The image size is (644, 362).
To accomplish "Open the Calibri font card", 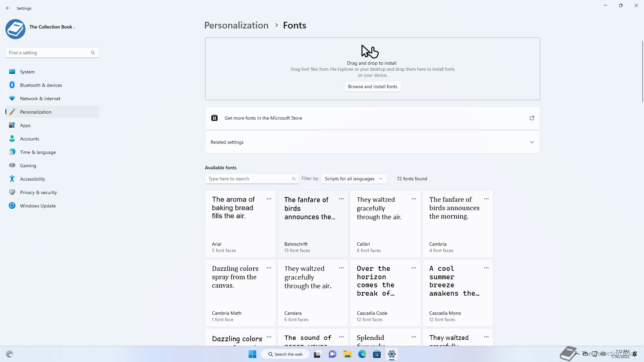I will [x=385, y=224].
